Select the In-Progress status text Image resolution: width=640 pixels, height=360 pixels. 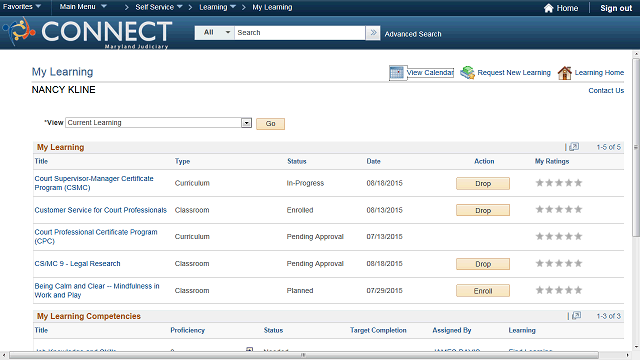pyautogui.click(x=305, y=183)
